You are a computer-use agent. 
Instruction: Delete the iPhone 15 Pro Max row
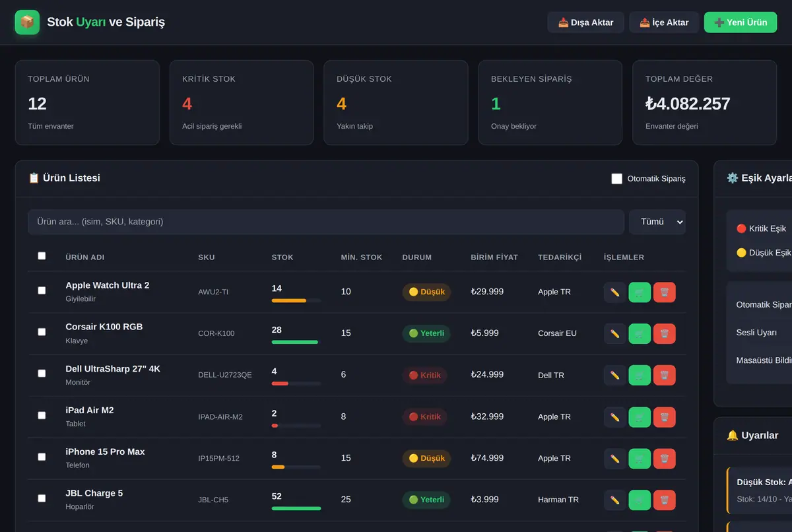[665, 458]
